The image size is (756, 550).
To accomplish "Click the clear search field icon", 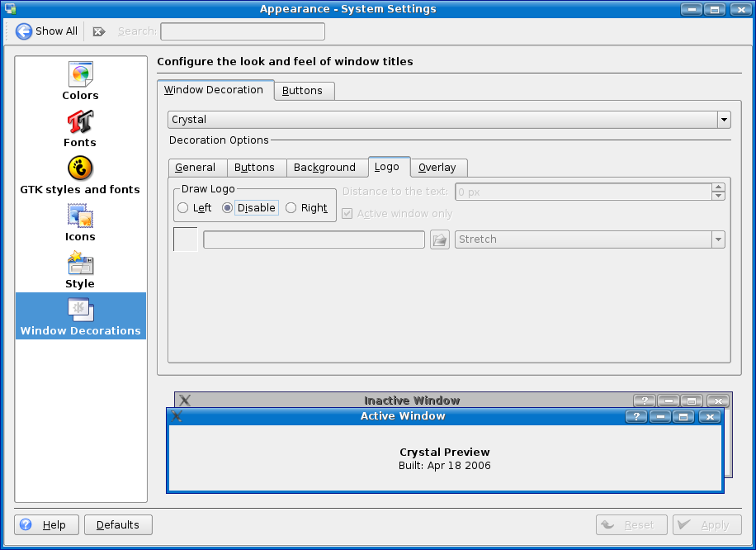I will (x=99, y=31).
